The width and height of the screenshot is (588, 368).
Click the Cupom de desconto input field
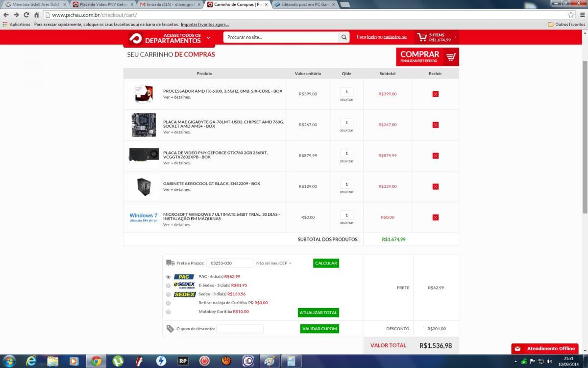click(240, 329)
